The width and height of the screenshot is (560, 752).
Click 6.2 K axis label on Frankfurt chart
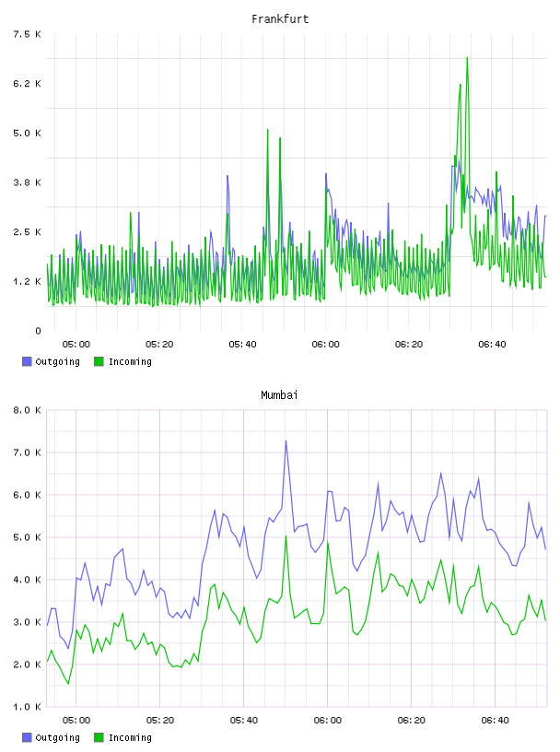point(27,84)
